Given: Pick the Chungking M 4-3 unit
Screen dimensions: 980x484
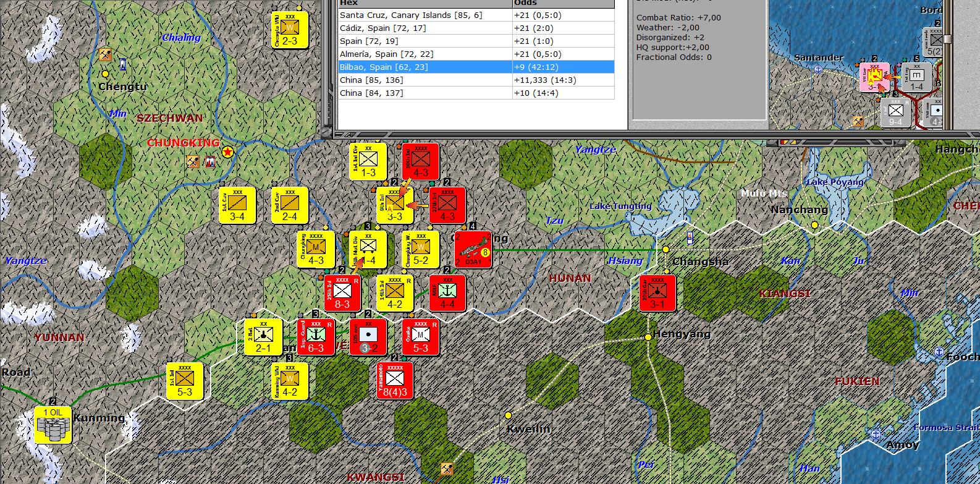Looking at the screenshot, I should tap(316, 249).
